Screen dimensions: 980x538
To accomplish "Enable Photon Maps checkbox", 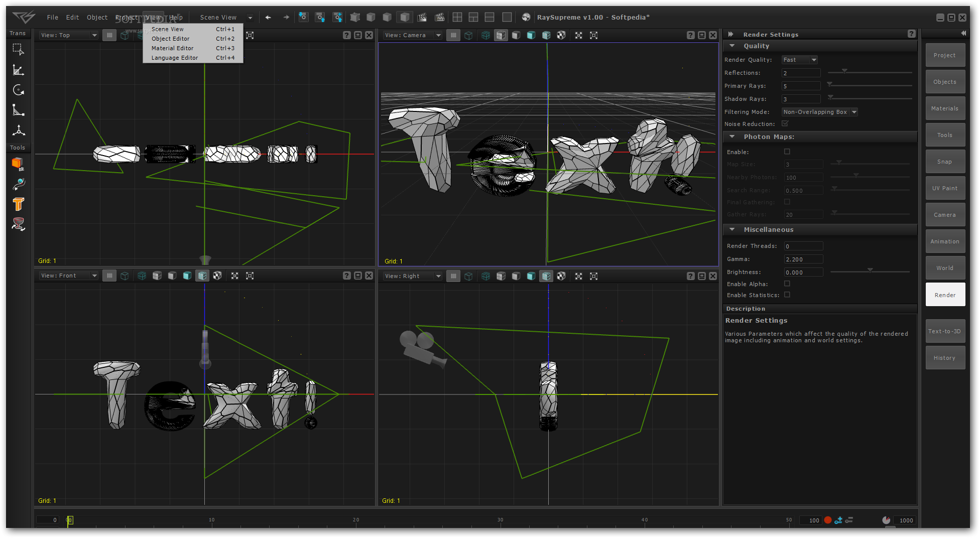I will [x=787, y=152].
